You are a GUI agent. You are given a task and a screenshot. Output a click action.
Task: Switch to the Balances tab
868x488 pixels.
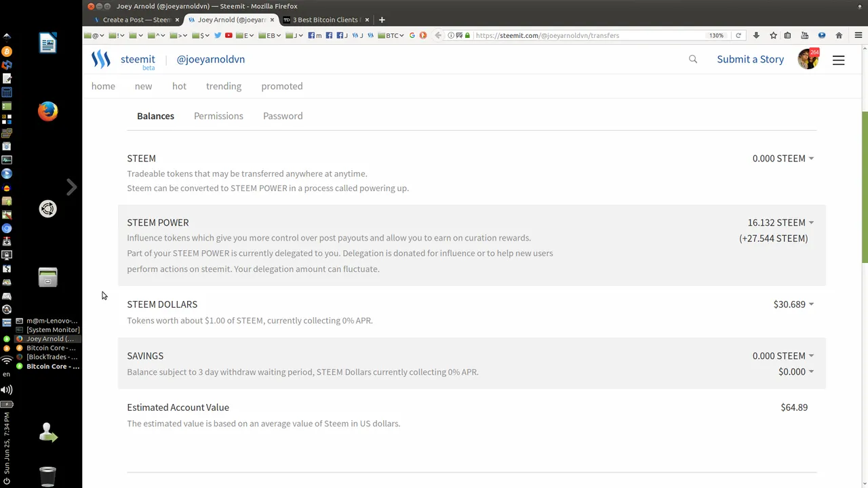pos(155,116)
